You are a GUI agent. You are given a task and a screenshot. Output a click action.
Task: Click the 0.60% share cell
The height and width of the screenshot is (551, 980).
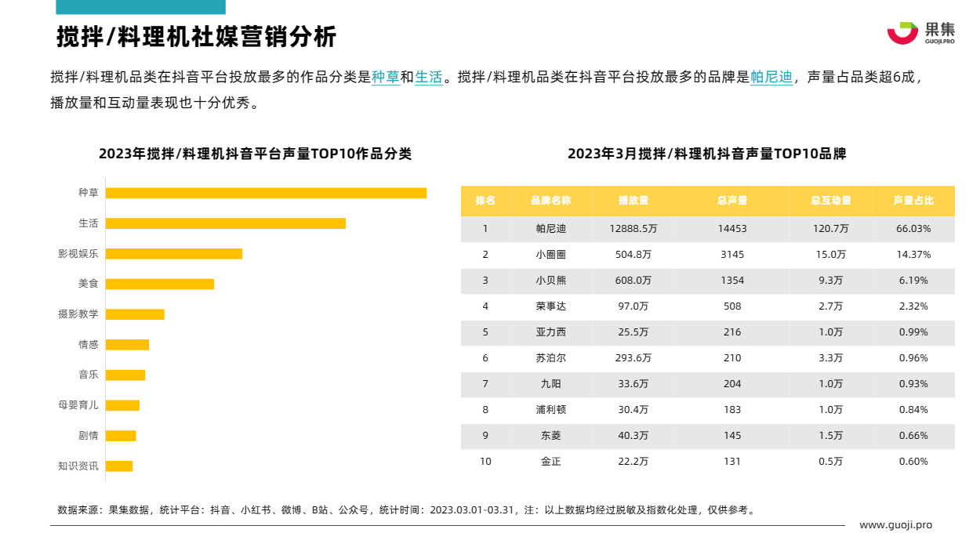pyautogui.click(x=913, y=462)
